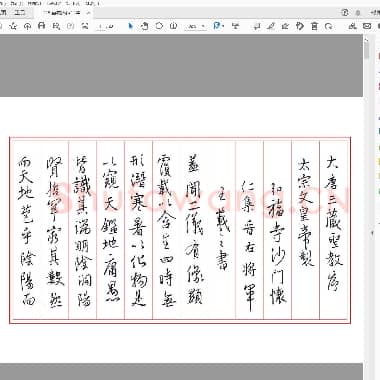The width and height of the screenshot is (380, 380).
Task: Select the Highlight pen tool
Action: point(271,26)
